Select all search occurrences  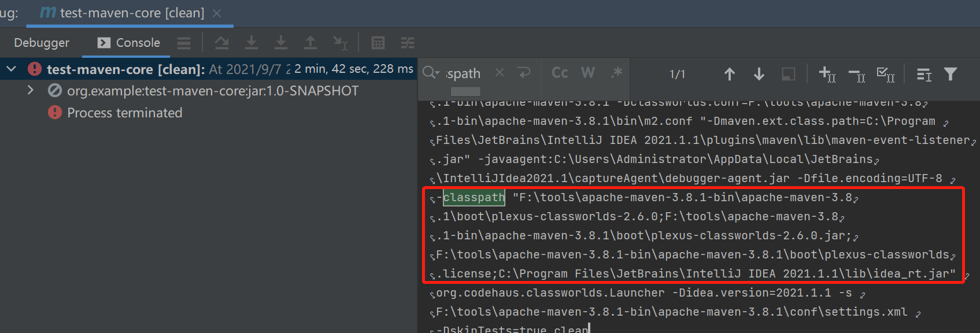[x=886, y=74]
